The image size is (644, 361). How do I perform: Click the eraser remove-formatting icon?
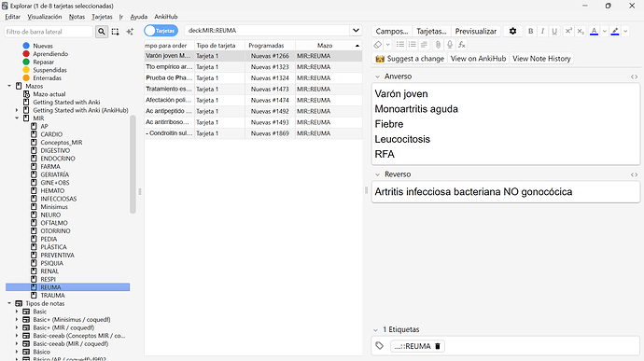point(377,45)
